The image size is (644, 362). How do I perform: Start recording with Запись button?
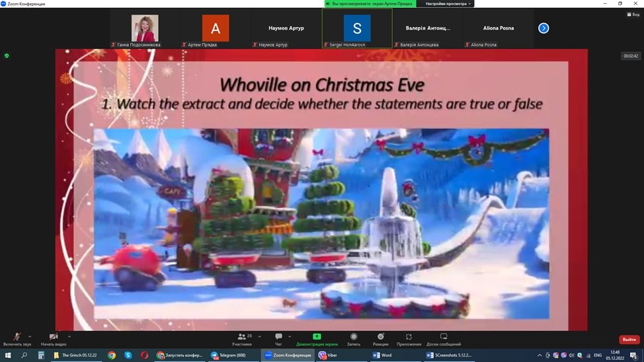pos(354,338)
